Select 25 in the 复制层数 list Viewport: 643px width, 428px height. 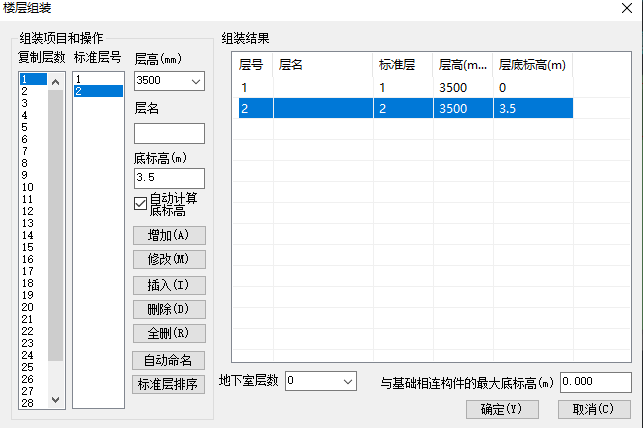click(33, 367)
